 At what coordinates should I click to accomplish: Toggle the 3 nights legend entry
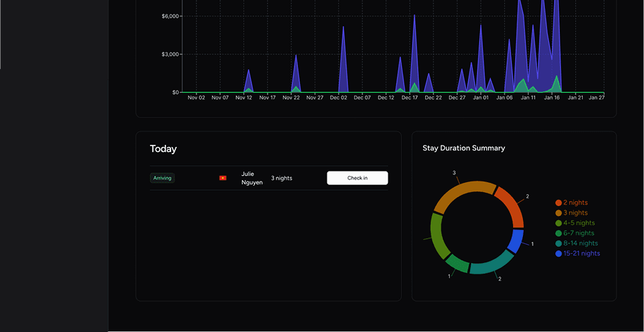(x=575, y=213)
